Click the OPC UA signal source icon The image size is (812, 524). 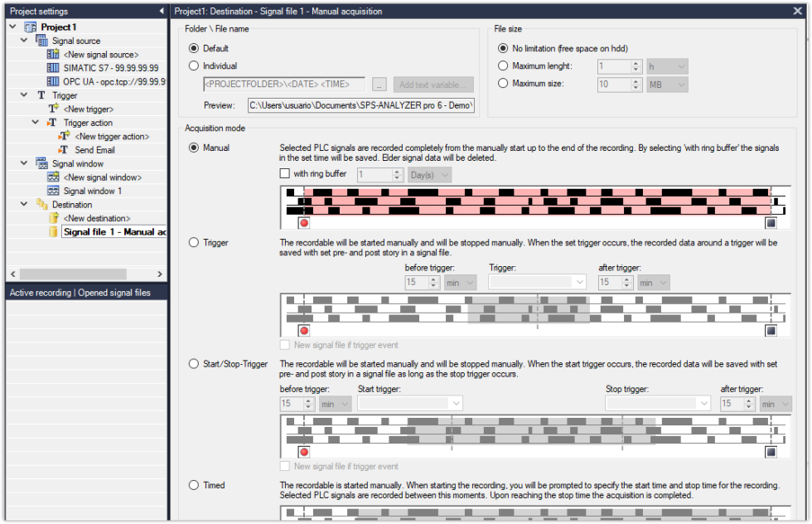pos(54,81)
